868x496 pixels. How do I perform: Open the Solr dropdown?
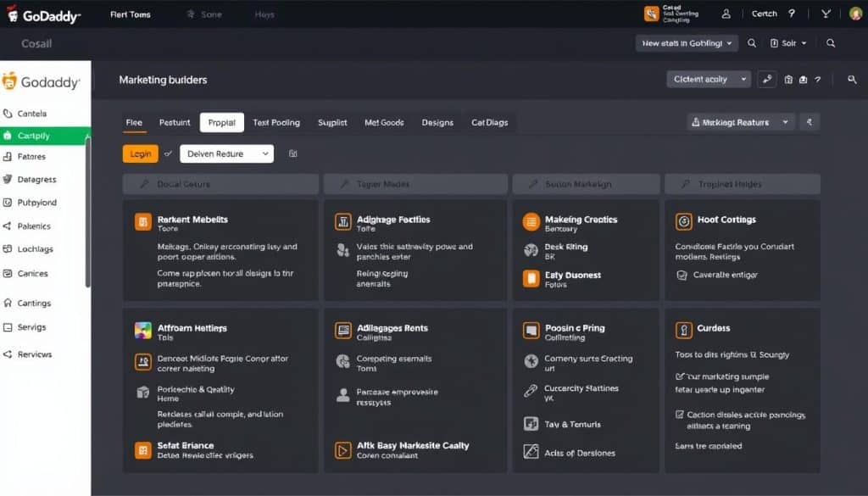[x=788, y=43]
